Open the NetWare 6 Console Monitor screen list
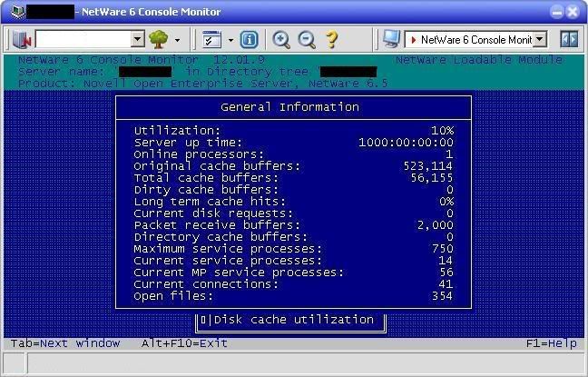The width and height of the screenshot is (588, 377). (540, 40)
